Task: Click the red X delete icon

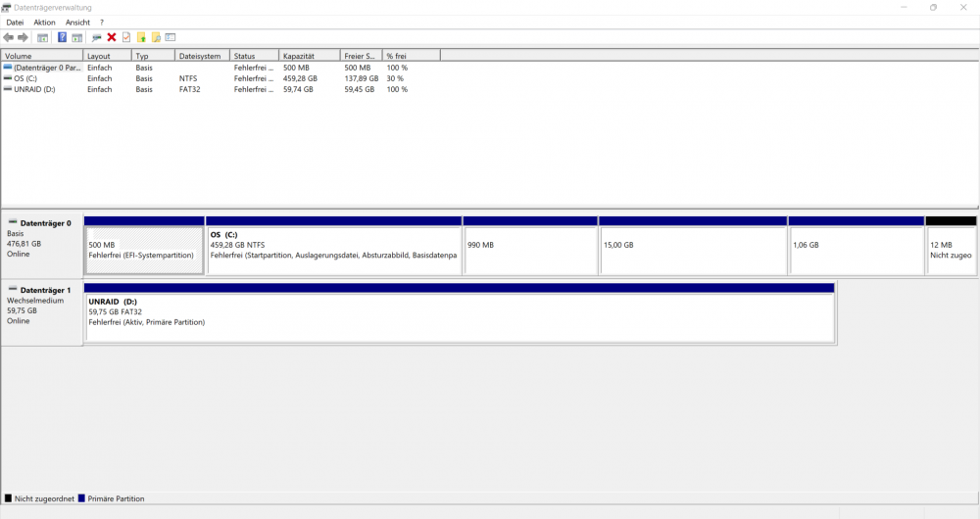Action: [x=112, y=37]
